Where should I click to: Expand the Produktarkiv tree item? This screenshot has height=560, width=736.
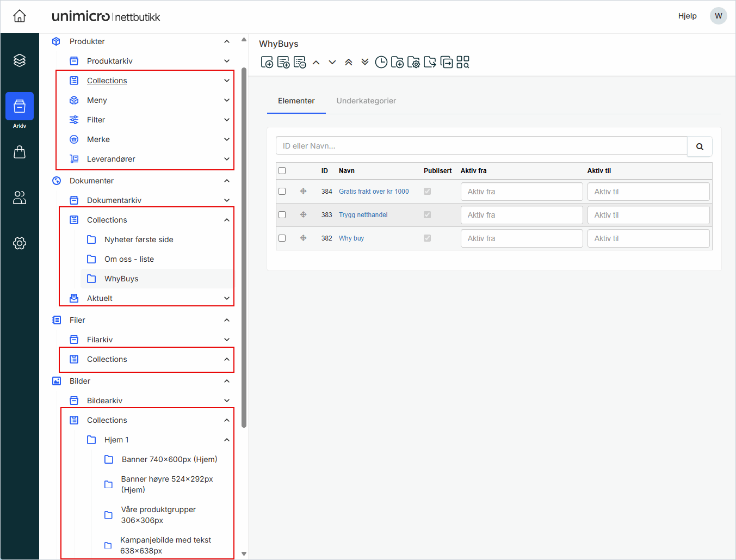tap(227, 61)
